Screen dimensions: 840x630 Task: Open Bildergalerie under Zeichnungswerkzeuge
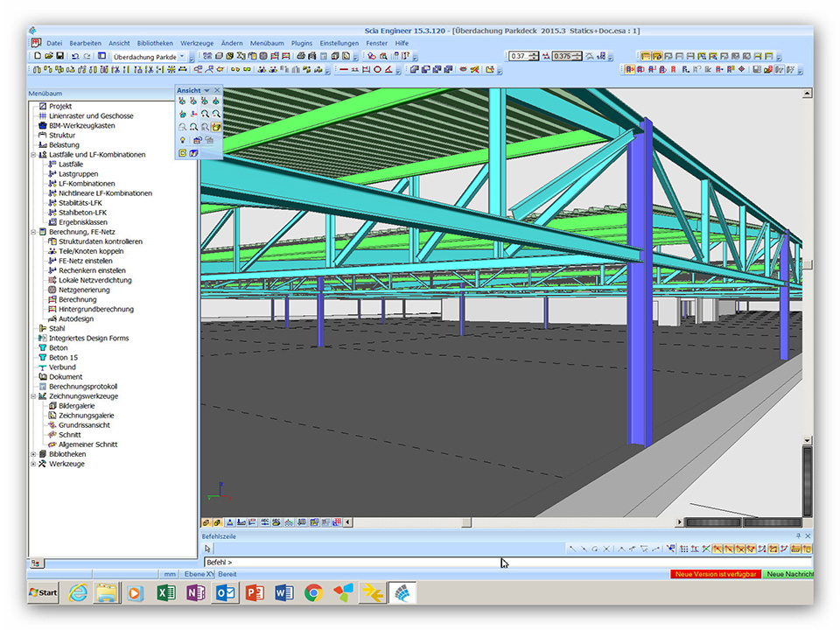(x=77, y=406)
